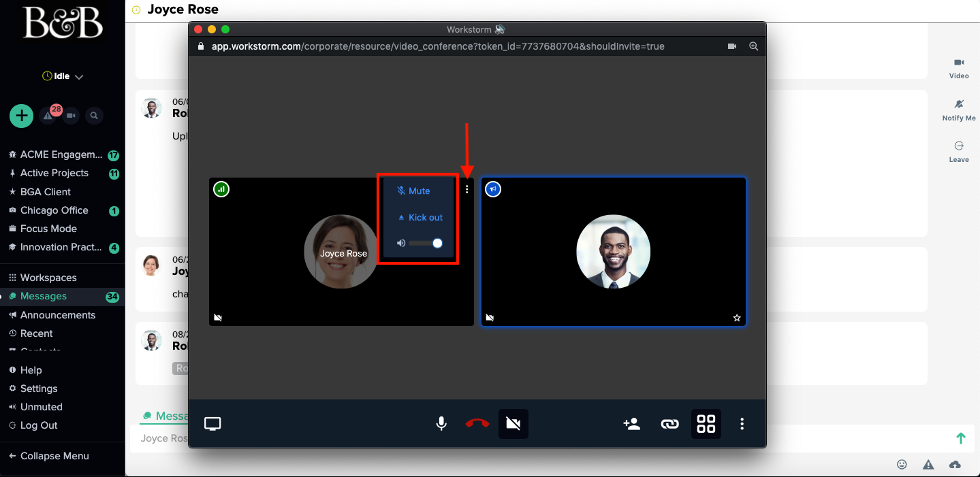Open Settings from sidebar

pos(39,389)
